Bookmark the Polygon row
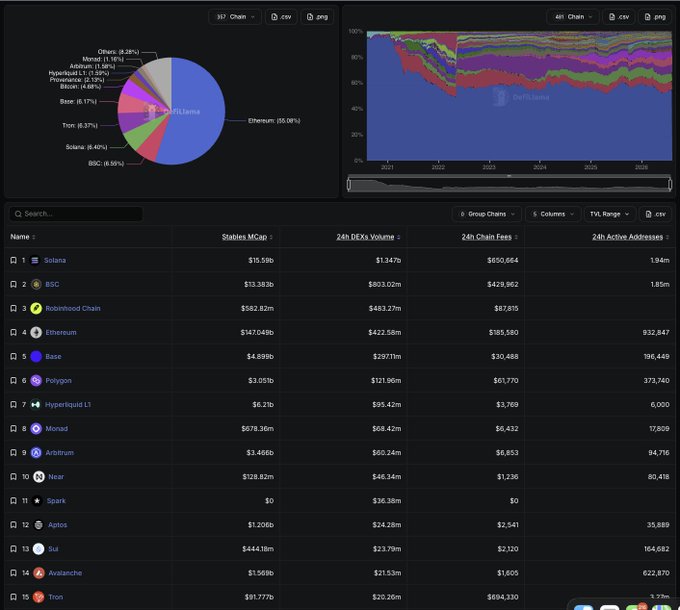The image size is (680, 610). [x=13, y=380]
